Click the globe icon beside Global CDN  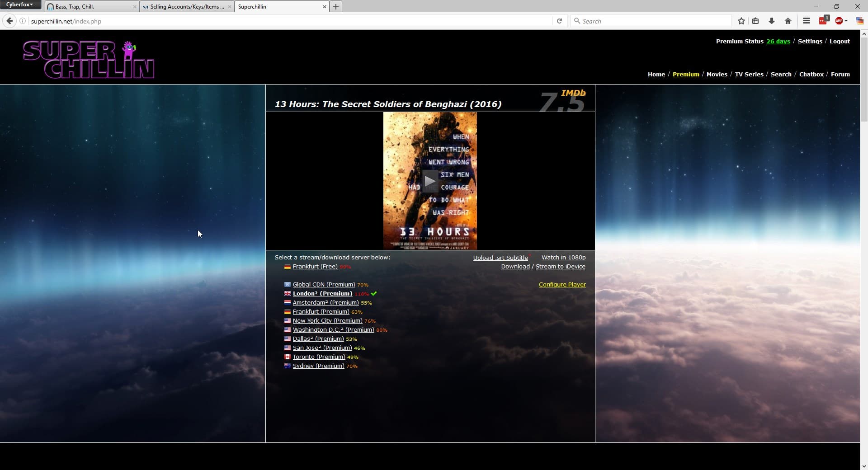pos(287,284)
